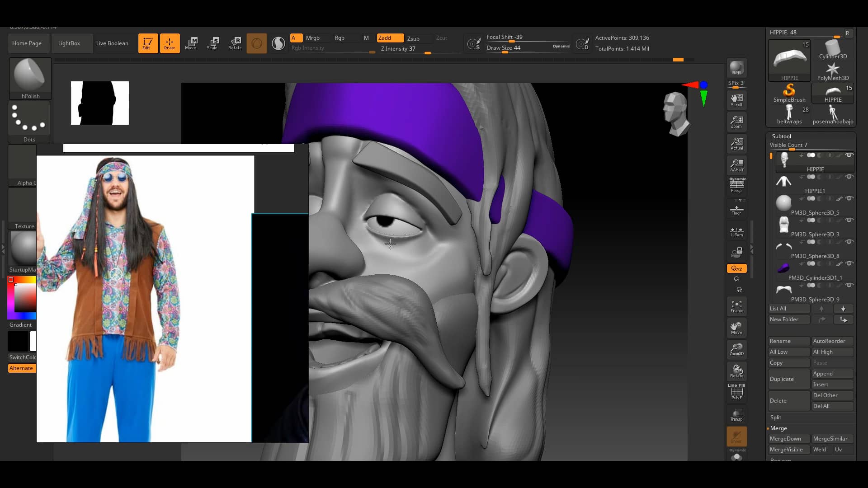Activate the Zoom canvas icon
Viewport: 868px width, 488px height.
pos(736,121)
